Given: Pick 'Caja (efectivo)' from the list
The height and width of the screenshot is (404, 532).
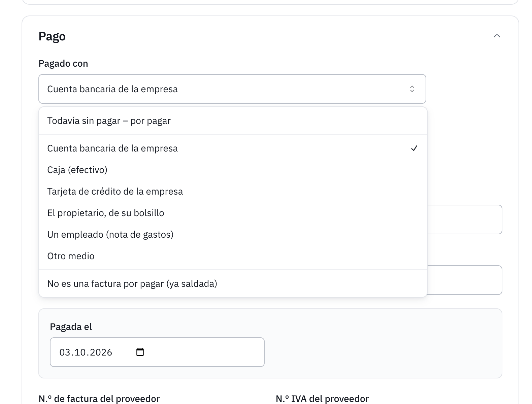Looking at the screenshot, I should [233, 170].
